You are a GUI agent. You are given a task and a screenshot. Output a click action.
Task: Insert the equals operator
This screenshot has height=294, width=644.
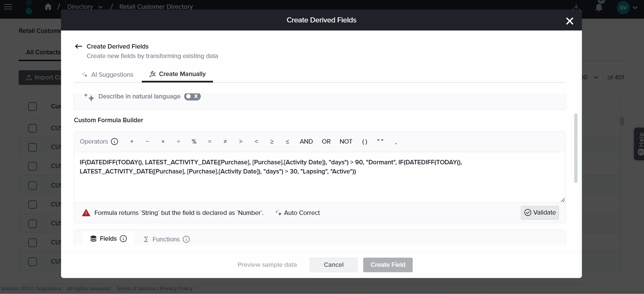tap(210, 142)
